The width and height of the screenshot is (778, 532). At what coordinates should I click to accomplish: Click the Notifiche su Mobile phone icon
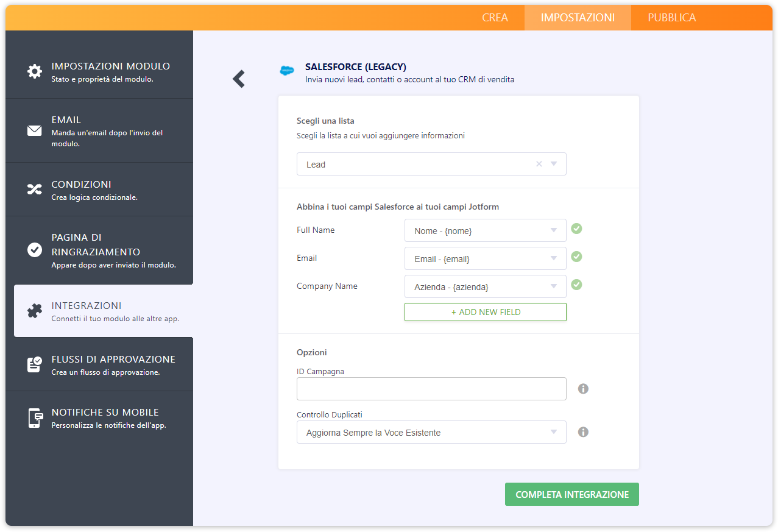35,418
